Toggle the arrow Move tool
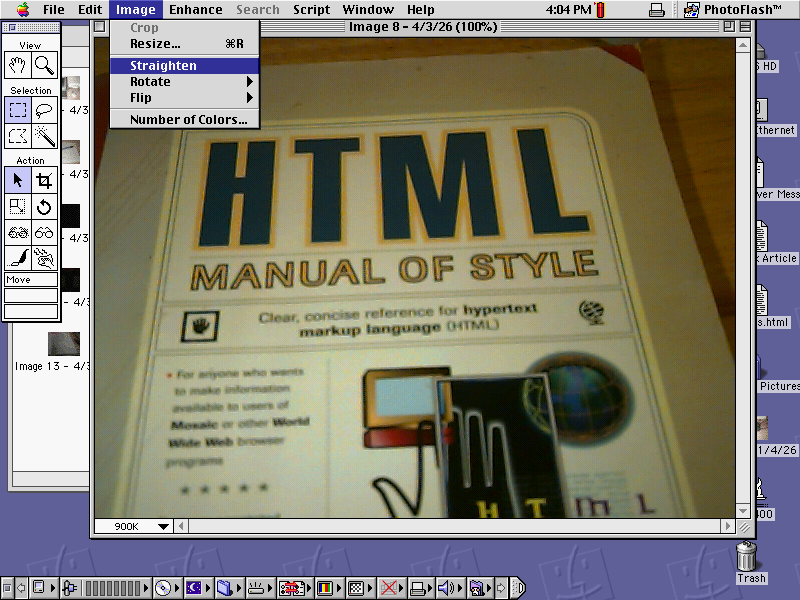The image size is (800, 600). coord(18,181)
